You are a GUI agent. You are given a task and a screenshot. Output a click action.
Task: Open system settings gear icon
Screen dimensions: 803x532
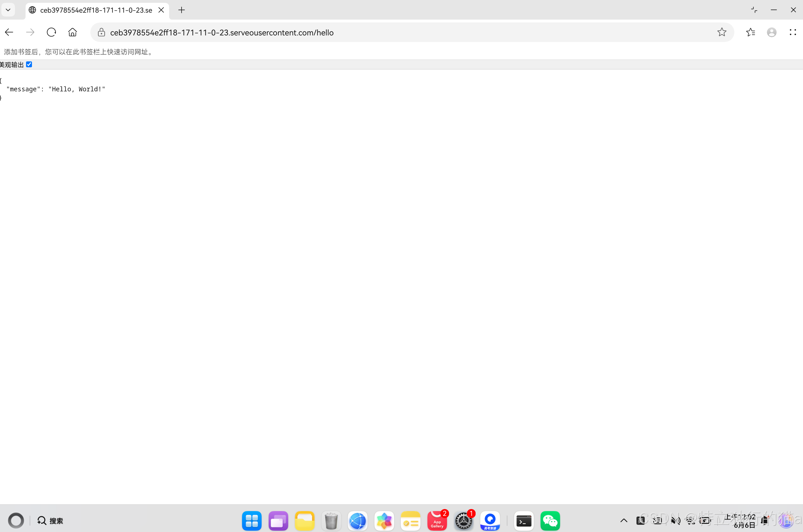(x=463, y=520)
